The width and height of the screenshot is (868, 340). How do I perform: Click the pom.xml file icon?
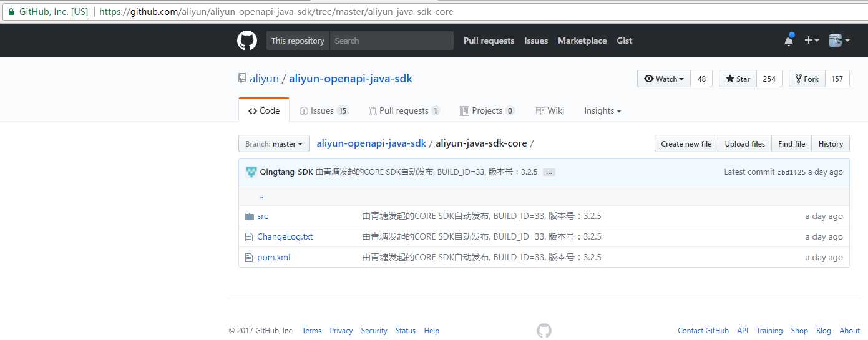point(250,258)
